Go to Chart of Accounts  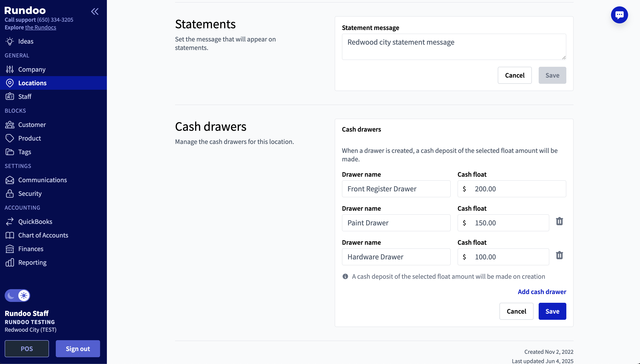[43, 235]
